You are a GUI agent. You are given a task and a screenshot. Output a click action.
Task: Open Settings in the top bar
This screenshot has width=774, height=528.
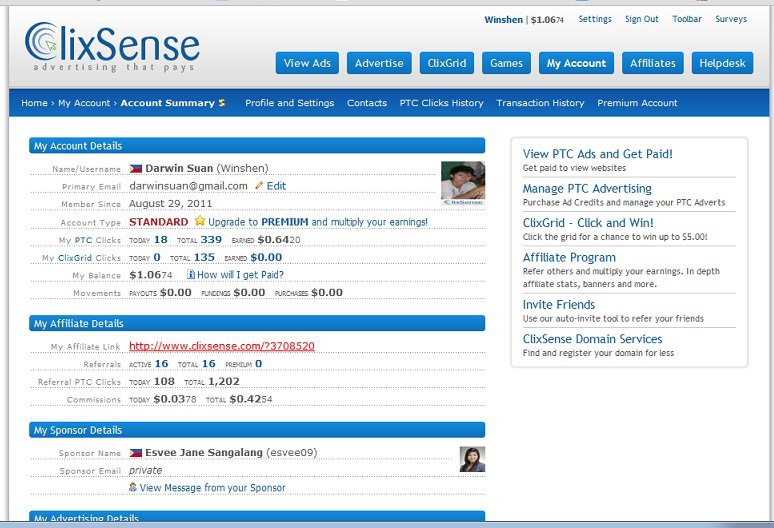coord(595,19)
